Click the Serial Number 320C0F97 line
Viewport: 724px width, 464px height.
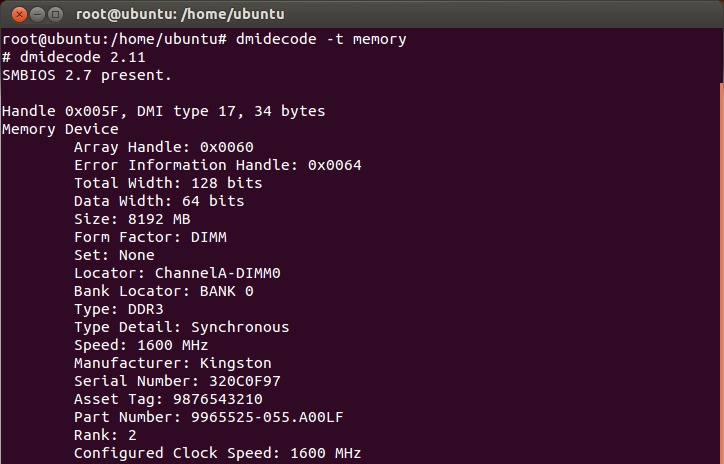177,381
